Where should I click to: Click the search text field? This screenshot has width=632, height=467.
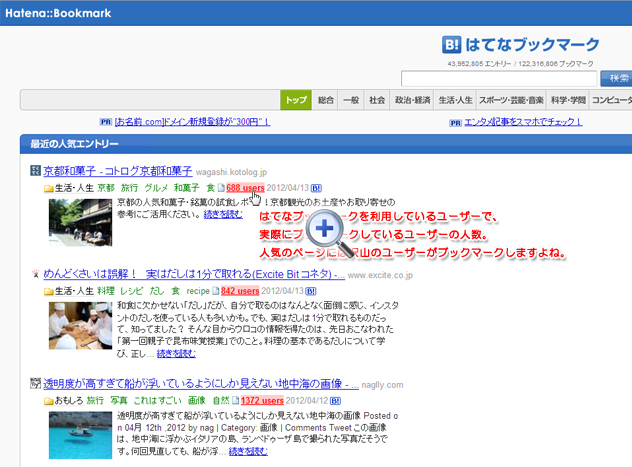click(x=499, y=78)
